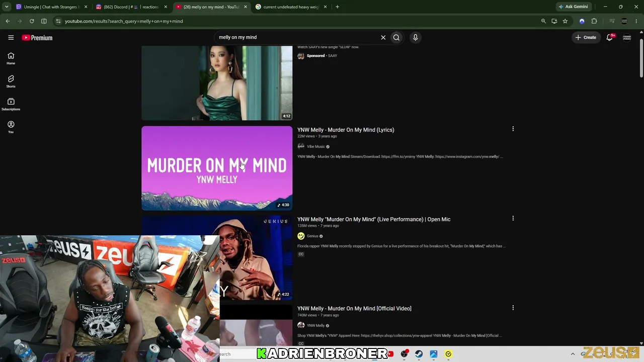The height and width of the screenshot is (362, 644).
Task: Play the purple Murder On My Mind thumbnail
Action: point(217,168)
